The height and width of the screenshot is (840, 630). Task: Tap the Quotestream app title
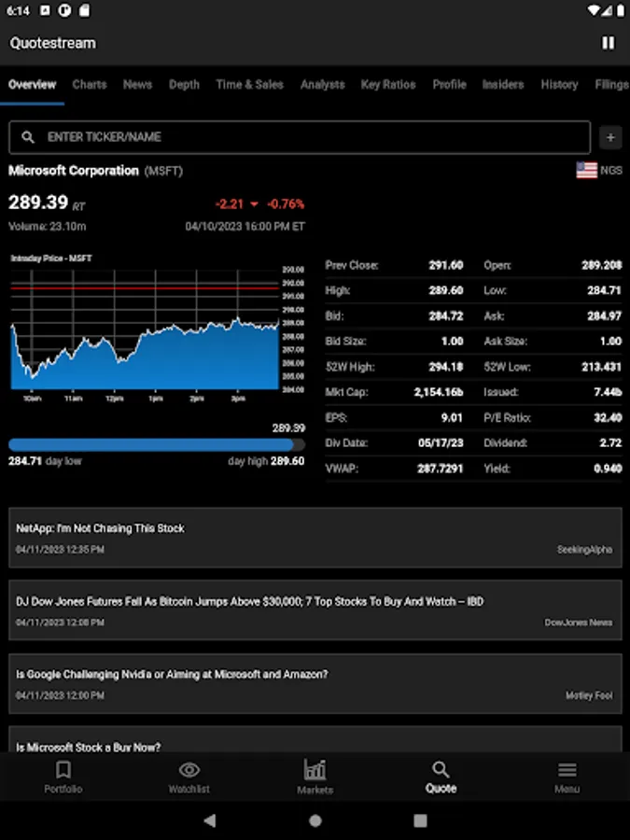pyautogui.click(x=52, y=43)
